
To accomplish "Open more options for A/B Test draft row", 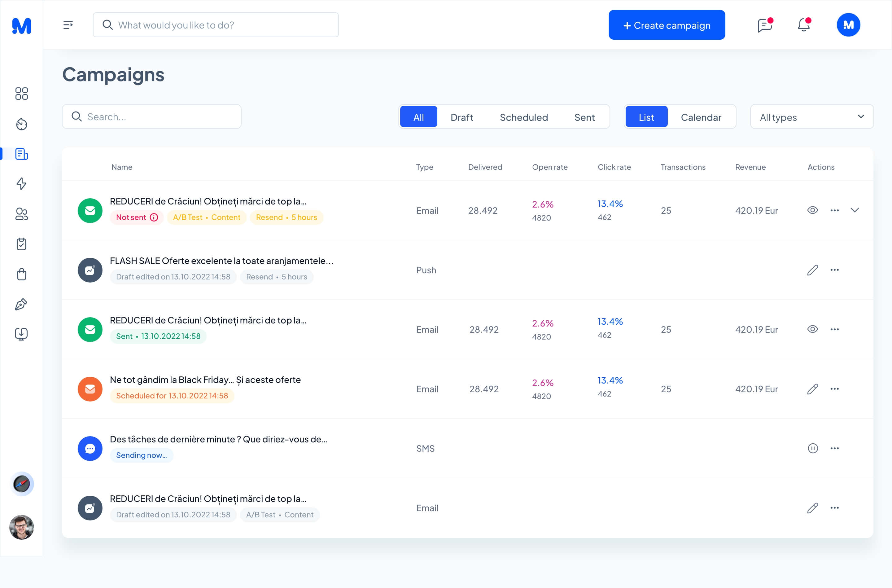I will coord(835,508).
